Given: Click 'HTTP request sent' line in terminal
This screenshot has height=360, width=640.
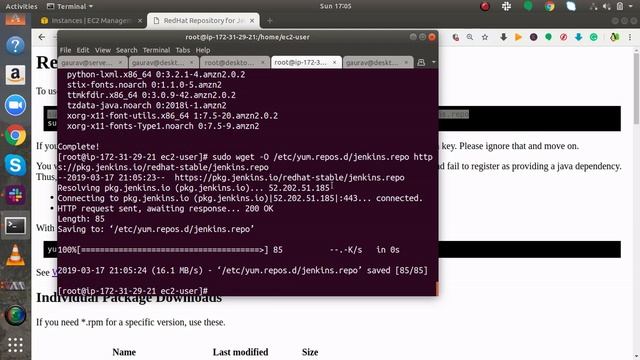Looking at the screenshot, I should [165, 209].
